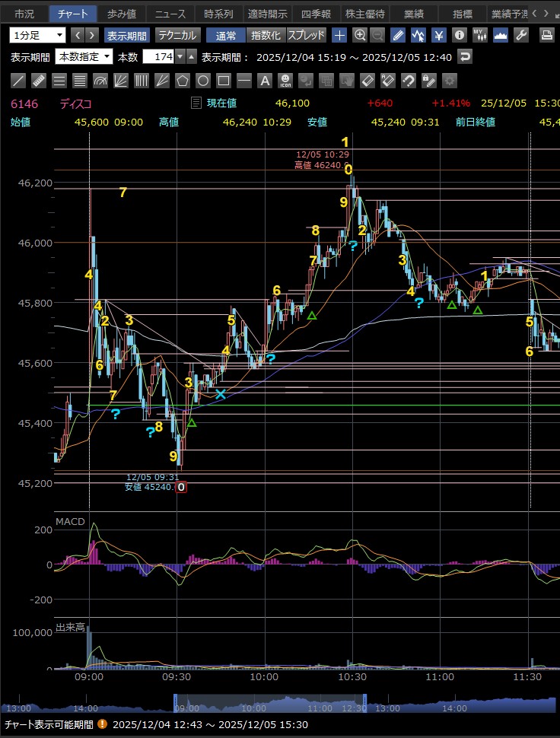Open chart settings with wrench icon
The width and height of the screenshot is (560, 738).
pos(521,35)
